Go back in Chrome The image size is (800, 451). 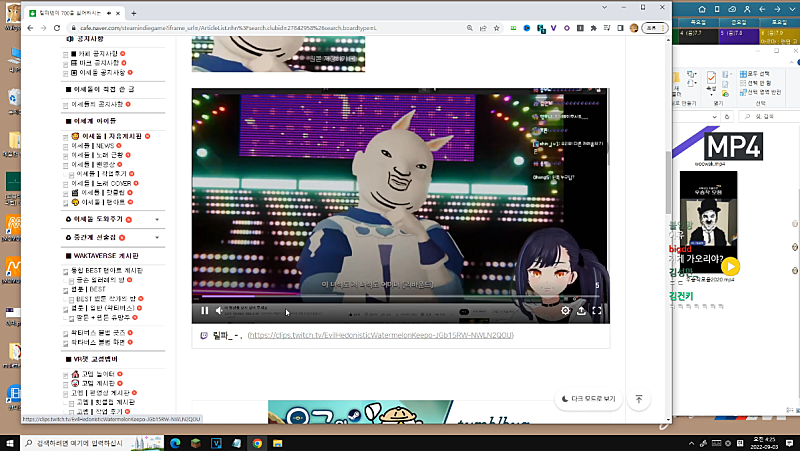30,28
